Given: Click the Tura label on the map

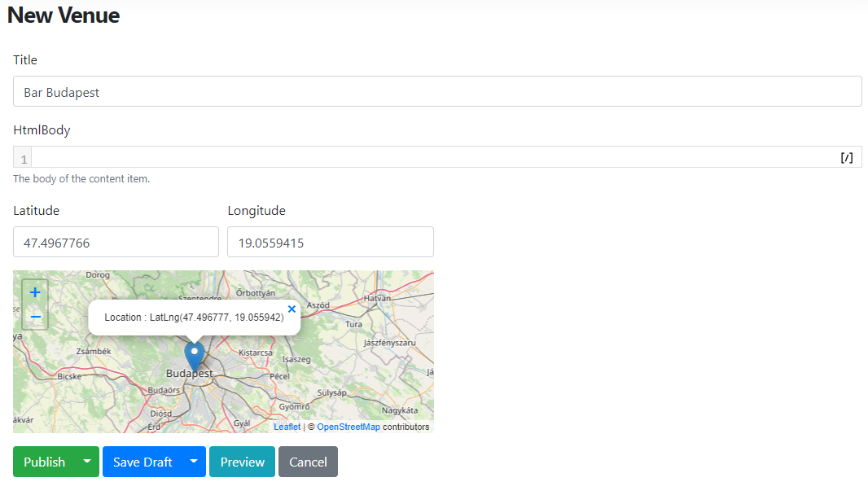Looking at the screenshot, I should (353, 324).
